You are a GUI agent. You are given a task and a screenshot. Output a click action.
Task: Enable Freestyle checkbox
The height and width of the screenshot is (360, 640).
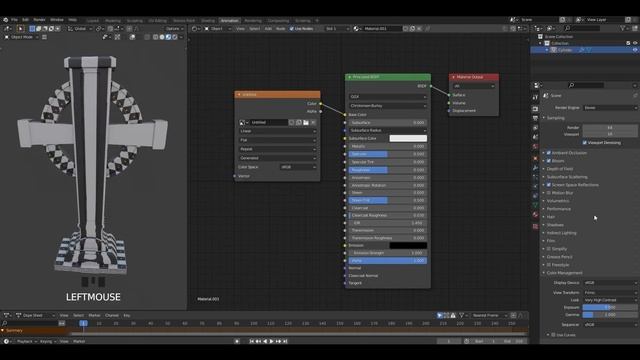(x=549, y=265)
